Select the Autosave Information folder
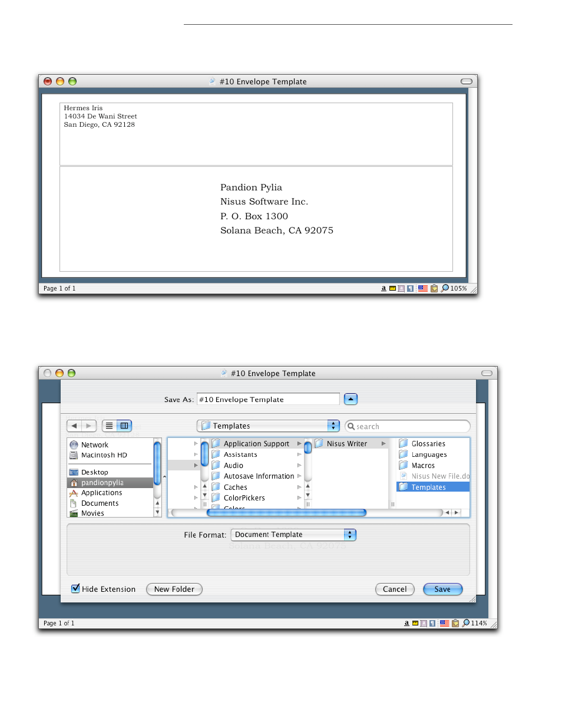The image size is (562, 728). (256, 476)
